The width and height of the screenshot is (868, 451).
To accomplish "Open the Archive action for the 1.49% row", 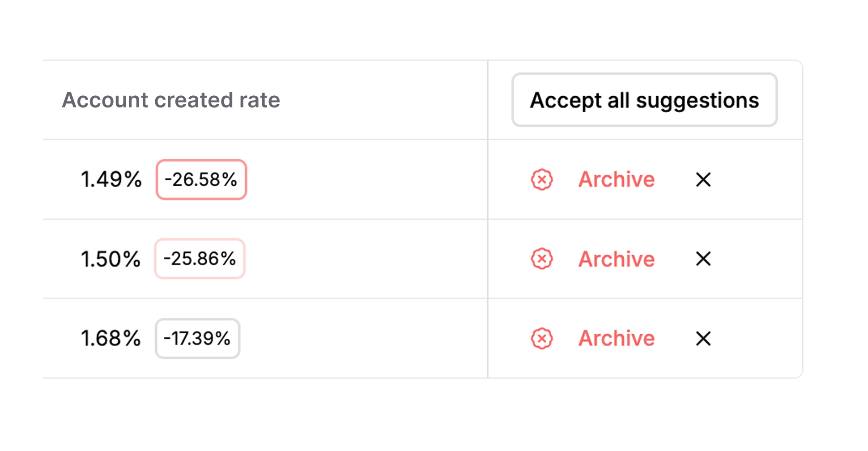I will [617, 179].
